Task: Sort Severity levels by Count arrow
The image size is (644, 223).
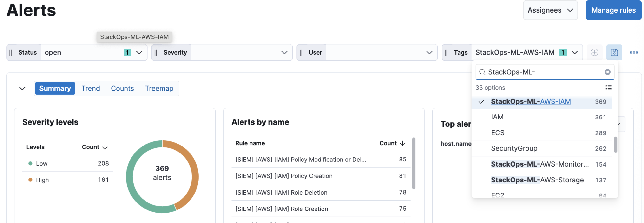Action: [105, 147]
